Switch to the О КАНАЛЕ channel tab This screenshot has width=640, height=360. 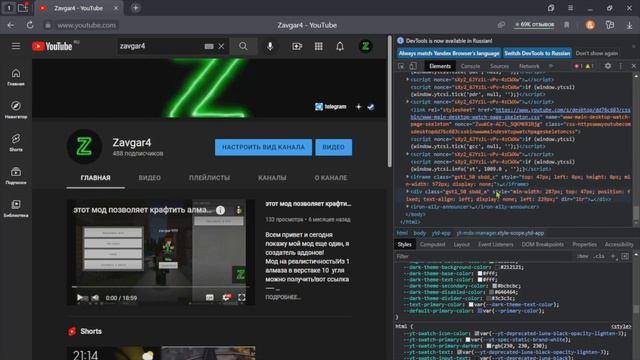click(331, 178)
